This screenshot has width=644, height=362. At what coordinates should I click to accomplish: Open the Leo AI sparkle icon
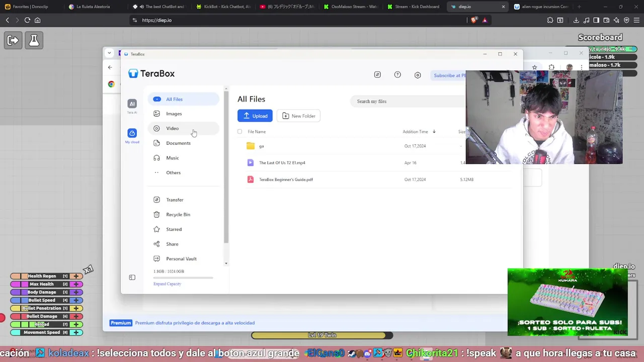(x=616, y=20)
